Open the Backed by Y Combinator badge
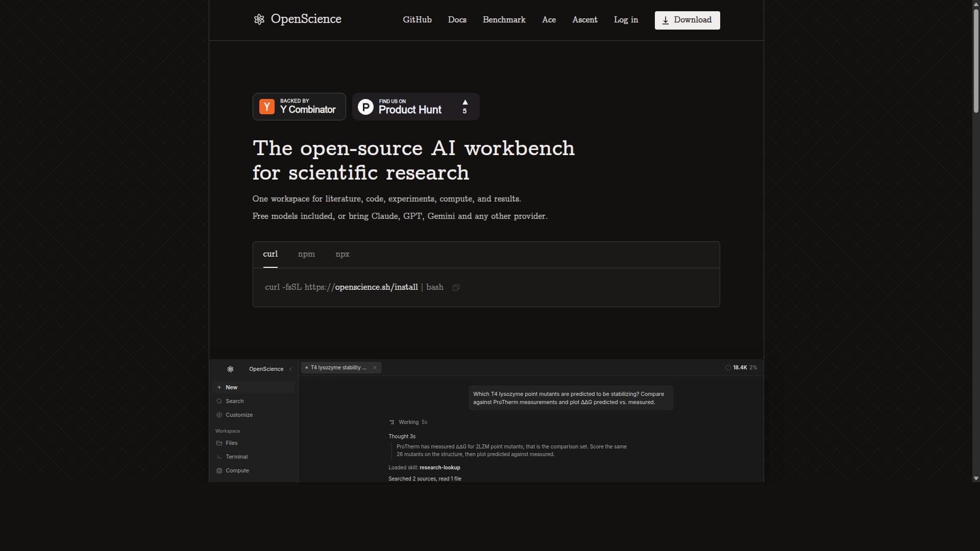The width and height of the screenshot is (980, 551). coord(299,107)
